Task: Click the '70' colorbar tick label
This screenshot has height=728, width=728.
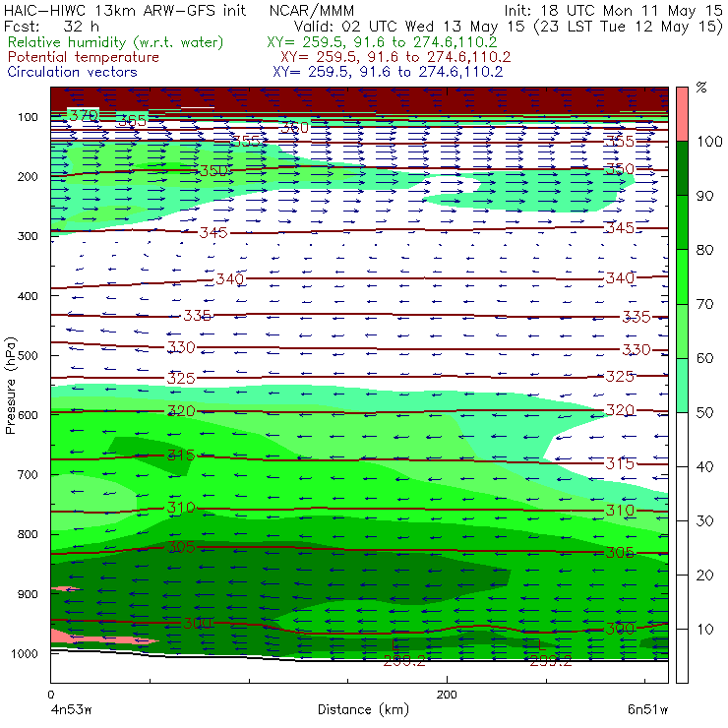Action: pos(705,304)
